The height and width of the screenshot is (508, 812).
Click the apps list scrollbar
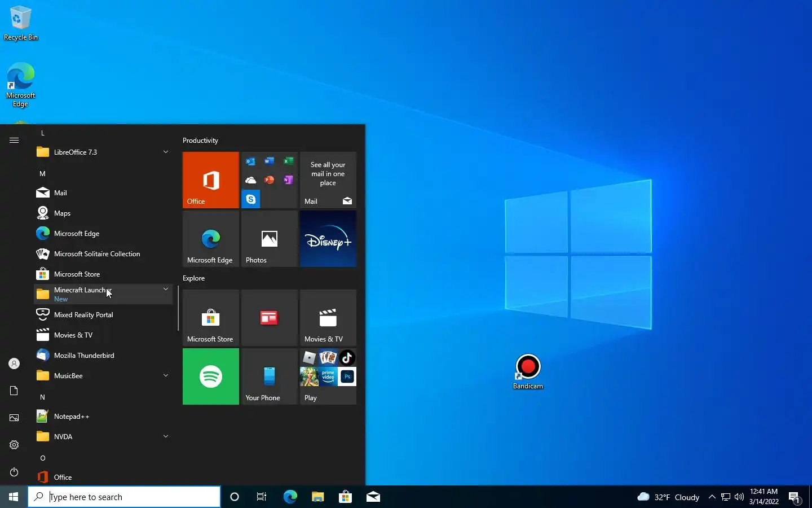coord(178,308)
